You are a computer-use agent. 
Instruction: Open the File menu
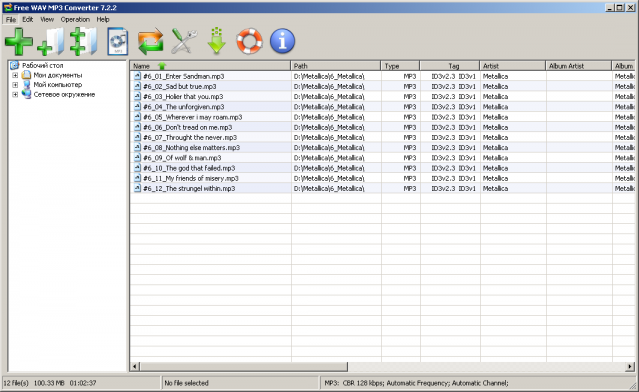coord(11,20)
